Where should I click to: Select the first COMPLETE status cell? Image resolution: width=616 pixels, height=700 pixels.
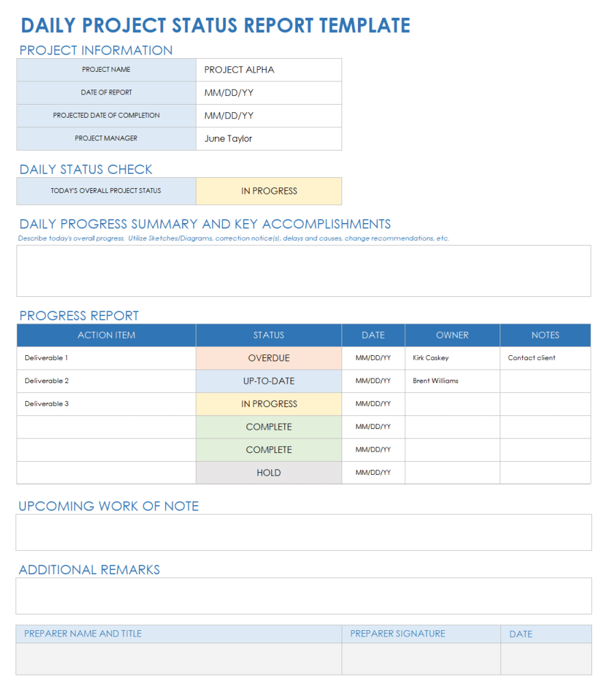click(268, 426)
